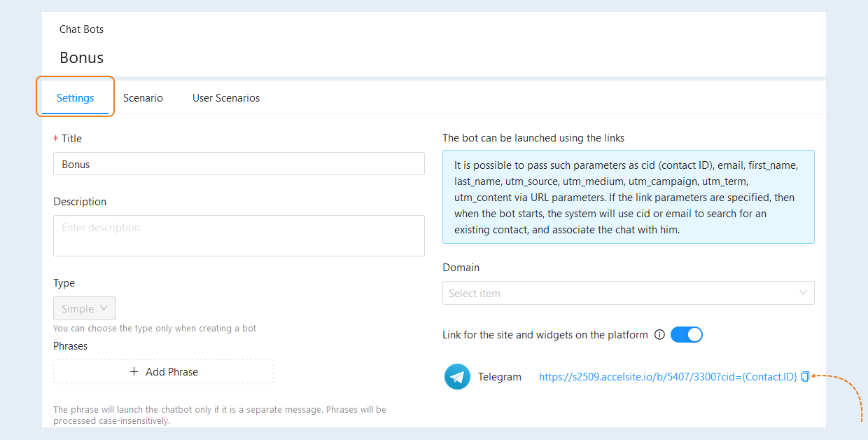Click the Phrases label
The width and height of the screenshot is (868, 440).
click(71, 345)
